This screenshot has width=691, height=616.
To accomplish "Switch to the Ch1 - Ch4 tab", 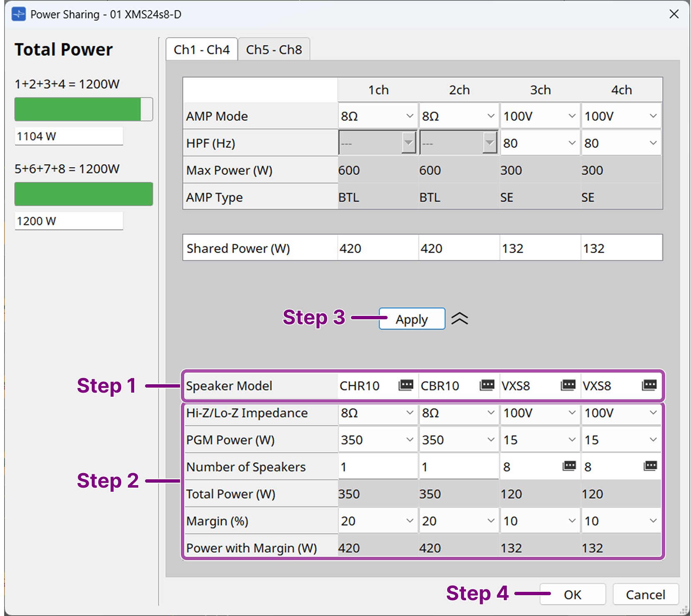I will [202, 49].
